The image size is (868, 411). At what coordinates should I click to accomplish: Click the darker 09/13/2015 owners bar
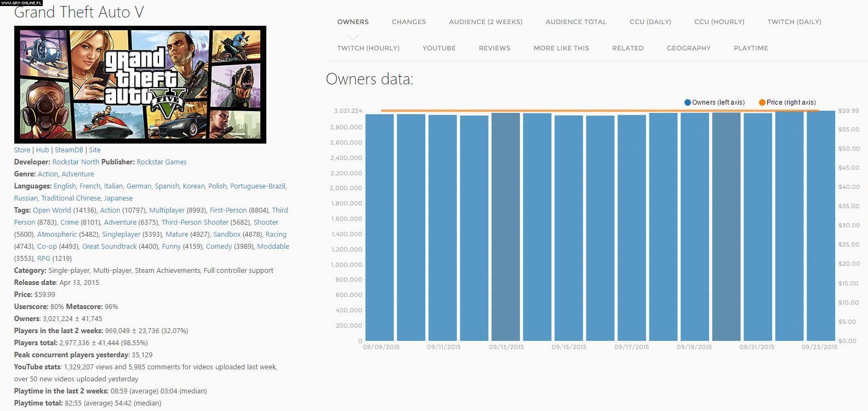point(506,227)
